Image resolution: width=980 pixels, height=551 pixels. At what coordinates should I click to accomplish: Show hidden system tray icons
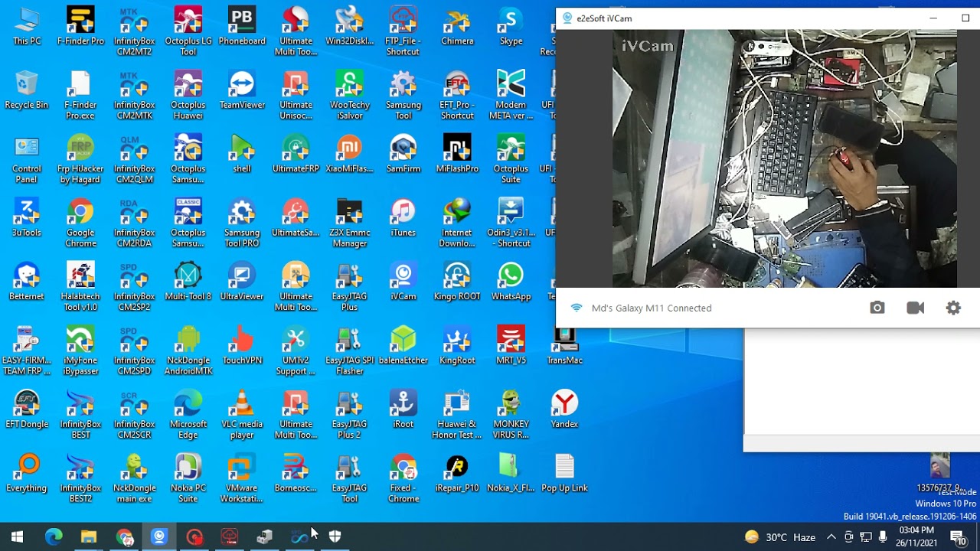(831, 537)
